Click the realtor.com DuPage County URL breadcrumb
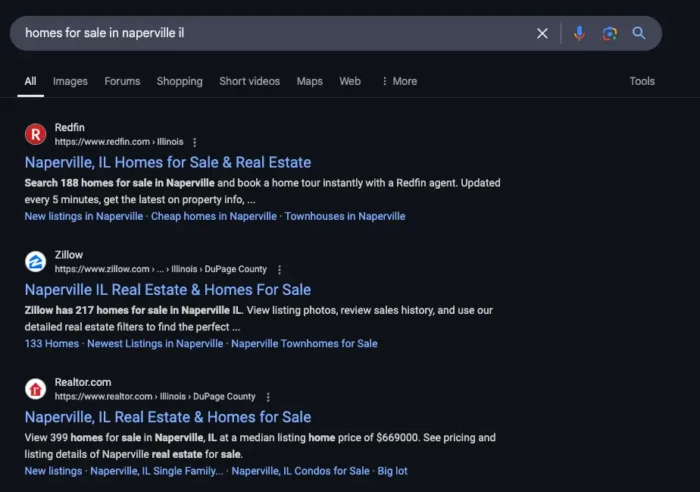700x492 pixels. pos(155,396)
